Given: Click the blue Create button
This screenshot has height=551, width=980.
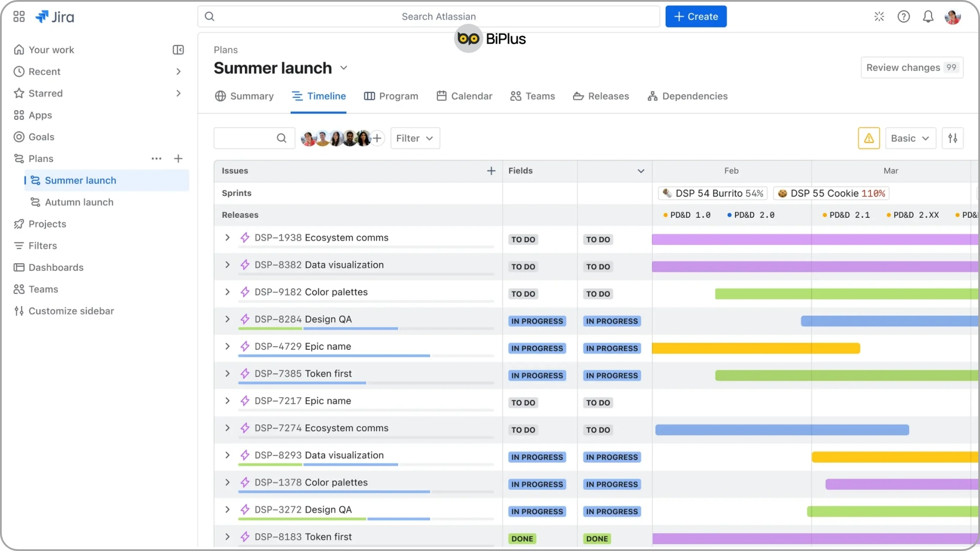Looking at the screenshot, I should tap(696, 16).
